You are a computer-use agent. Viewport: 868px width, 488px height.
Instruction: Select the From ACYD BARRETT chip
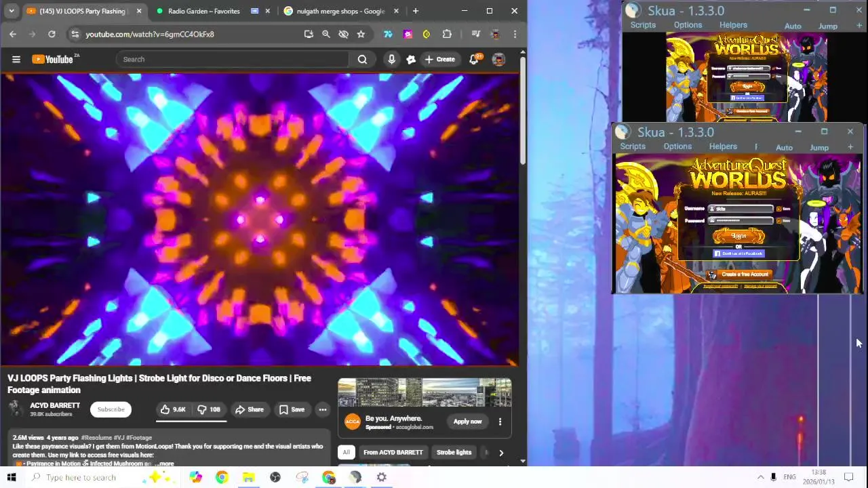[393, 452]
